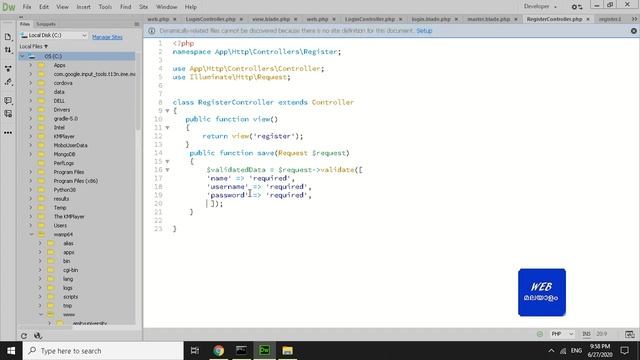Image resolution: width=640 pixels, height=360 pixels.
Task: Open the Developer workspace dropdown
Action: (x=540, y=7)
